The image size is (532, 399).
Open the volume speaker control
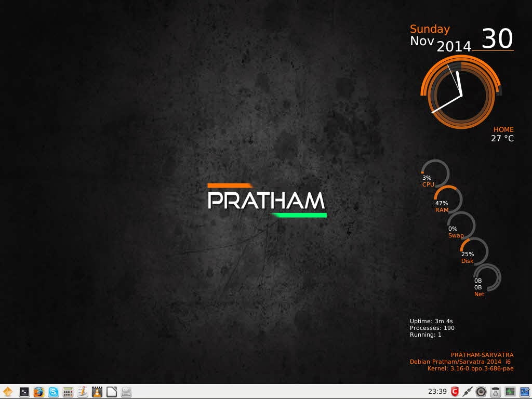[x=481, y=392]
